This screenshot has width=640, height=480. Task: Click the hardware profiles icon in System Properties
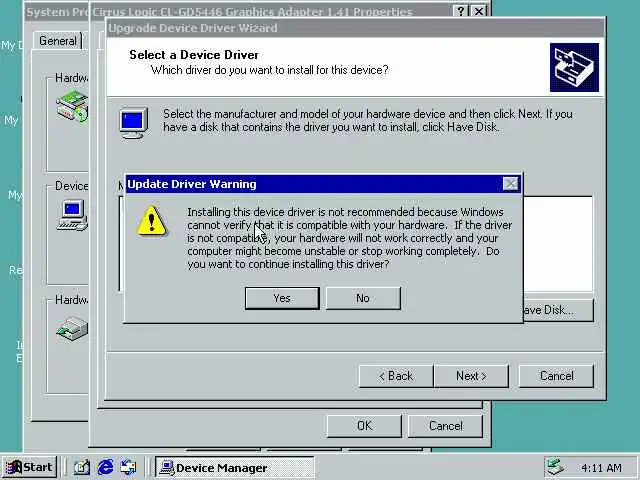72,328
